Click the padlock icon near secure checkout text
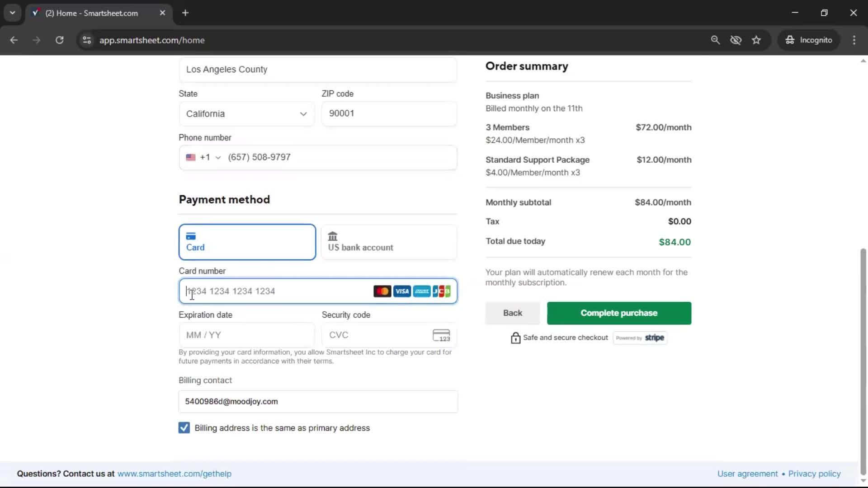This screenshot has height=488, width=868. (515, 338)
